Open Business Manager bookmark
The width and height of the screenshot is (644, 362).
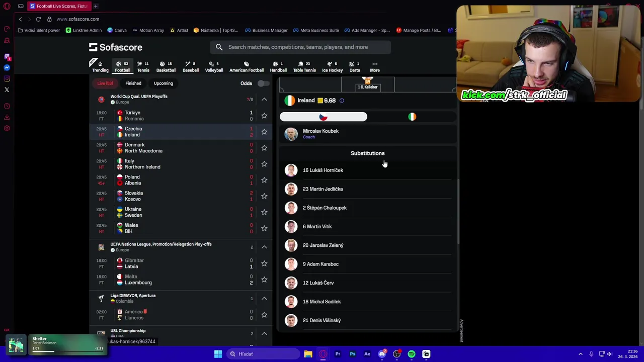click(x=266, y=30)
